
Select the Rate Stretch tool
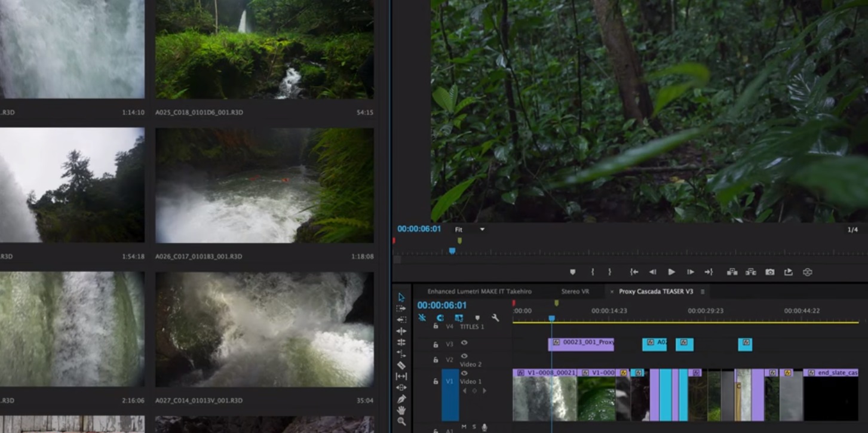coord(401,354)
